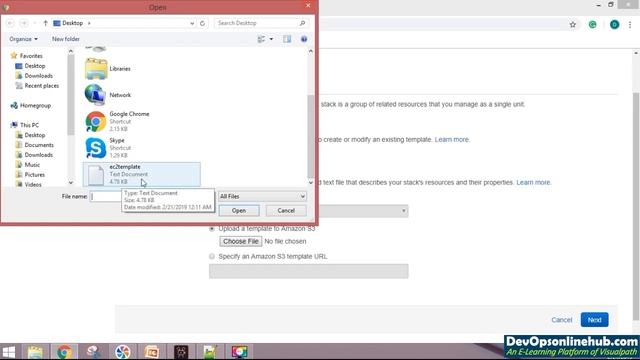Open Recent places in sidebar
The height and width of the screenshot is (360, 640).
41,86
